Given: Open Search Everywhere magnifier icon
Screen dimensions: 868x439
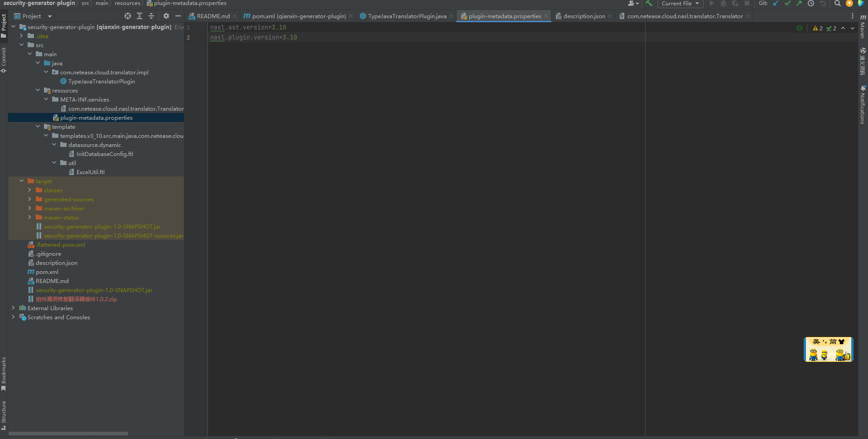Looking at the screenshot, I should pyautogui.click(x=838, y=3).
